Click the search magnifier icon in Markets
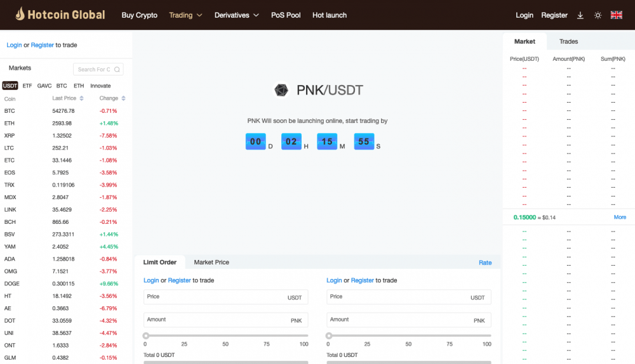 point(117,70)
